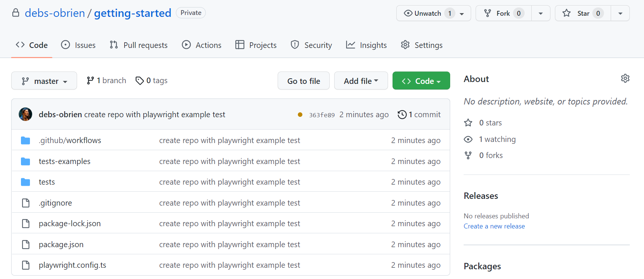Click the 1 watching link text
The height and width of the screenshot is (279, 644).
(497, 139)
